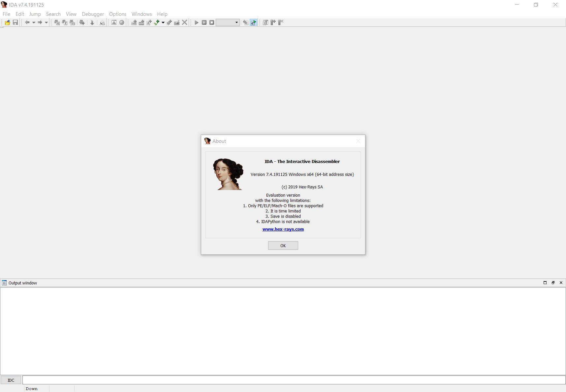Click the '(c) 2019 Hex-Rays SA' text
The height and width of the screenshot is (392, 566).
pyautogui.click(x=302, y=187)
